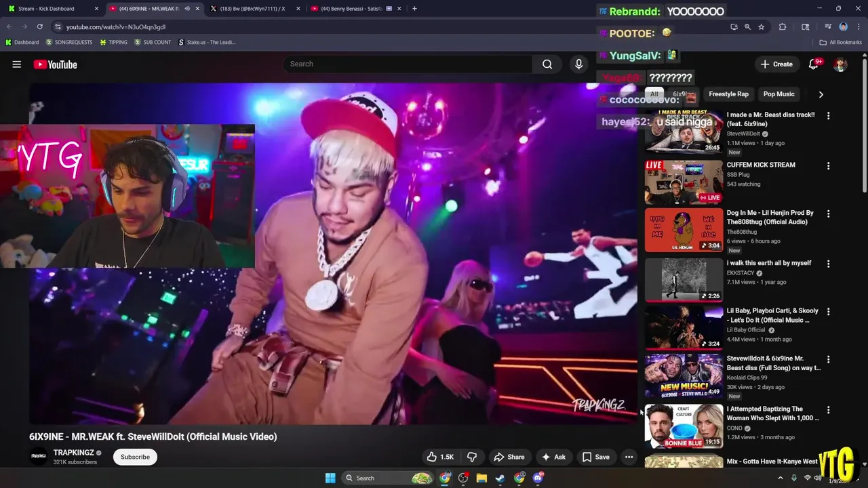The height and width of the screenshot is (488, 868).
Task: Subscribe to the TRAPKINGZ channel
Action: click(x=135, y=457)
